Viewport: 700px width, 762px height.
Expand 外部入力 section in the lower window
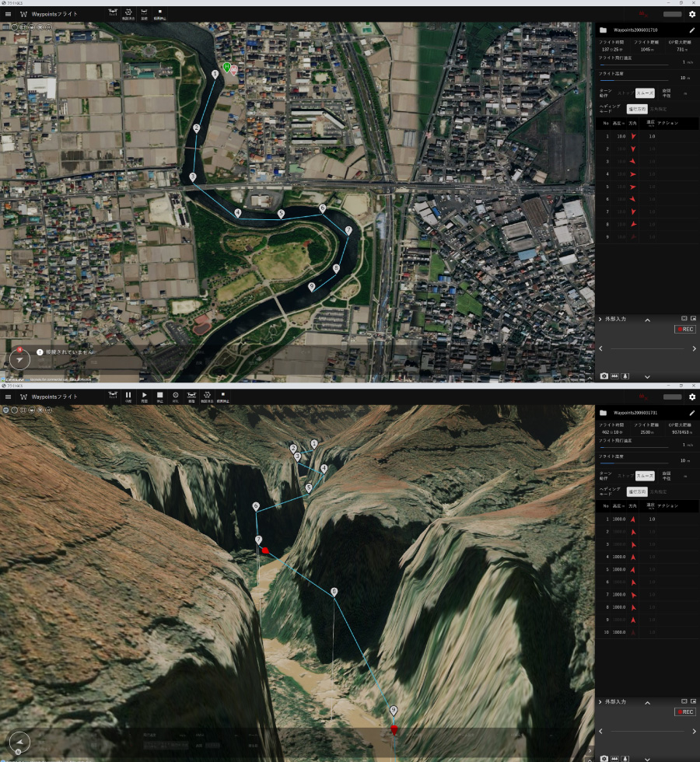600,701
